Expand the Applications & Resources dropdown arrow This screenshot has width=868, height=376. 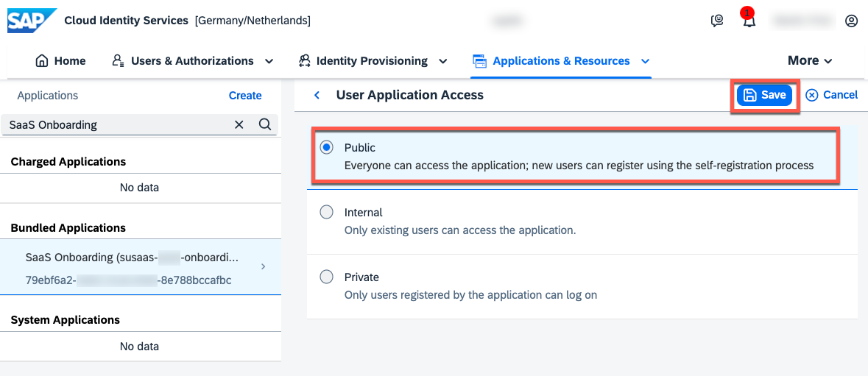coord(645,61)
